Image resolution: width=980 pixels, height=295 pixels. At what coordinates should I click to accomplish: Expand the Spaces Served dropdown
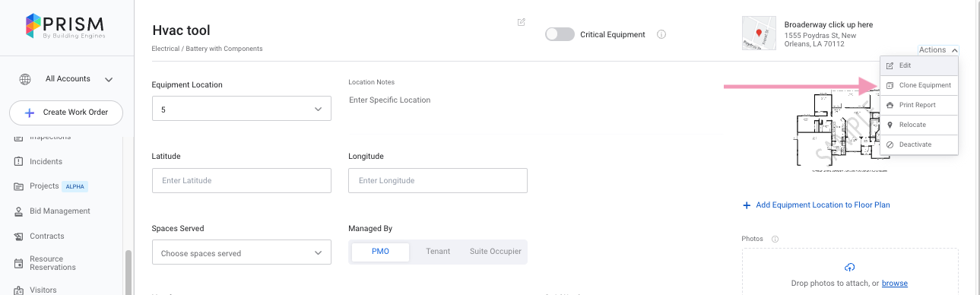click(x=242, y=252)
